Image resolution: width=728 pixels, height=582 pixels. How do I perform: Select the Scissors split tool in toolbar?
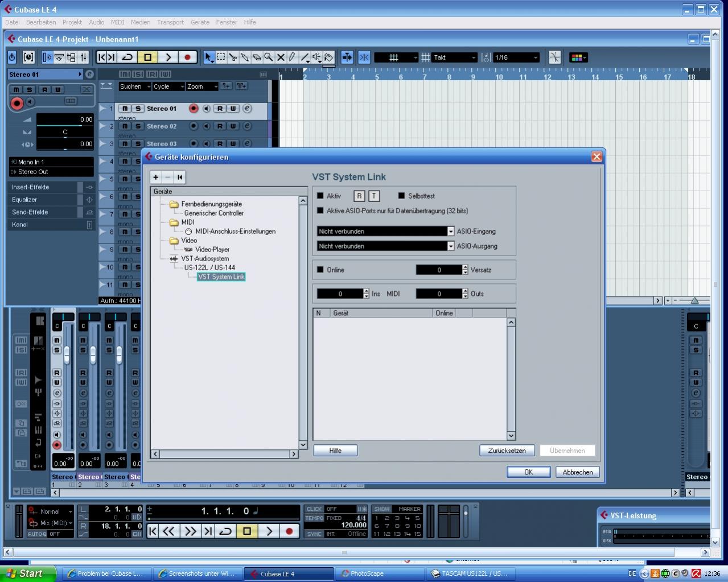233,57
